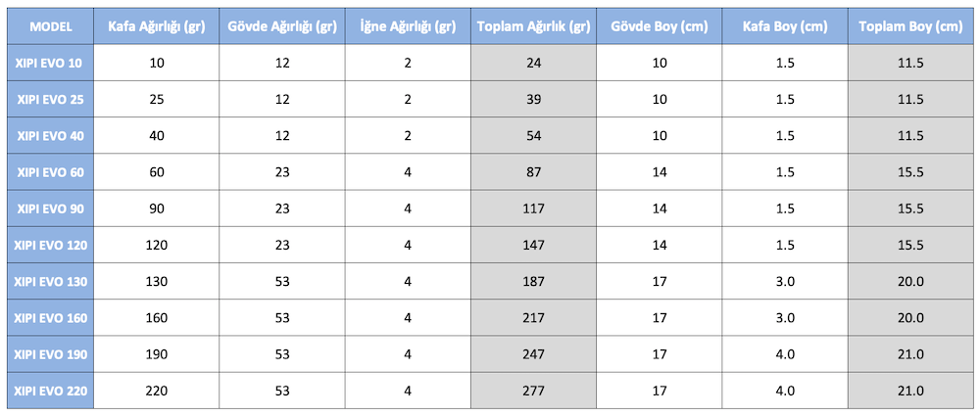Click the Kafa Boy (cm) header
Image resolution: width=980 pixels, height=417 pixels.
point(785,26)
